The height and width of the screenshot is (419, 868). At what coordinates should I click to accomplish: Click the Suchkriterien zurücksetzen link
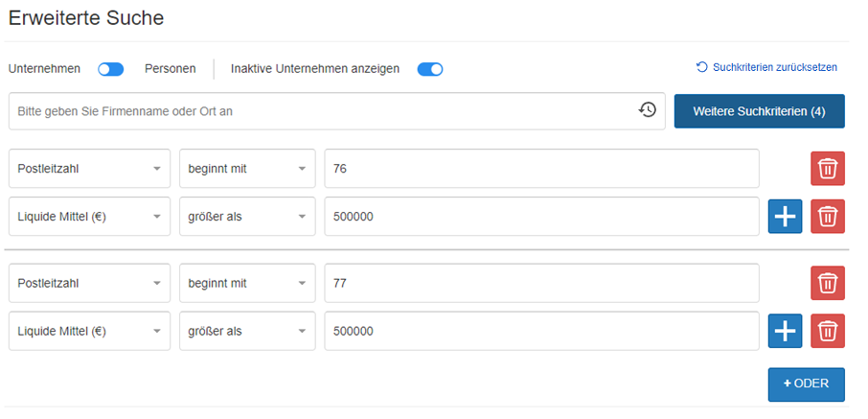(x=775, y=67)
